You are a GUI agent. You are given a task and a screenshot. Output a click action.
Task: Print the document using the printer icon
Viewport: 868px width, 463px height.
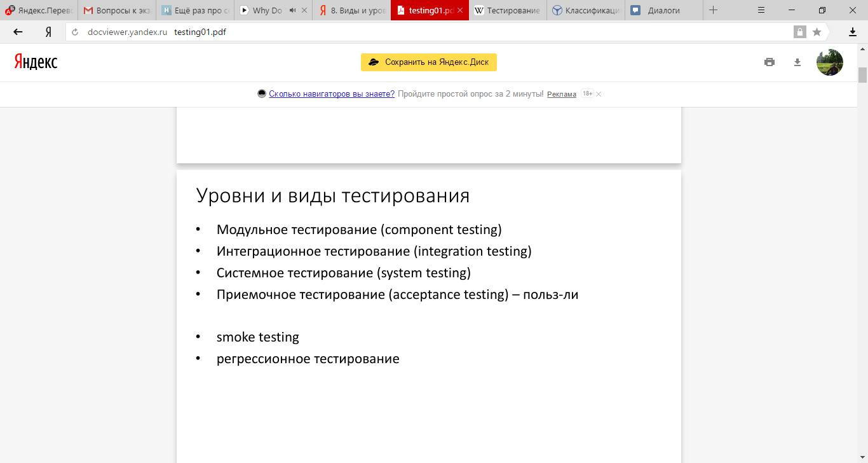tap(770, 62)
